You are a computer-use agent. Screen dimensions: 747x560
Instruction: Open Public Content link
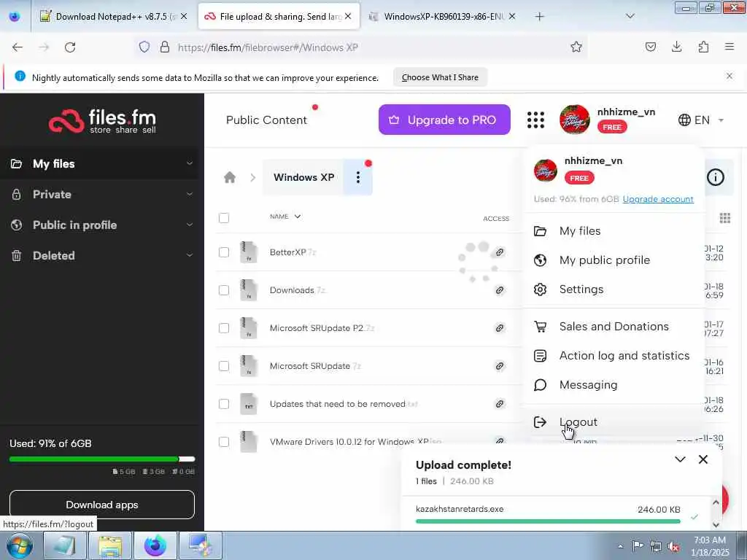coord(266,120)
